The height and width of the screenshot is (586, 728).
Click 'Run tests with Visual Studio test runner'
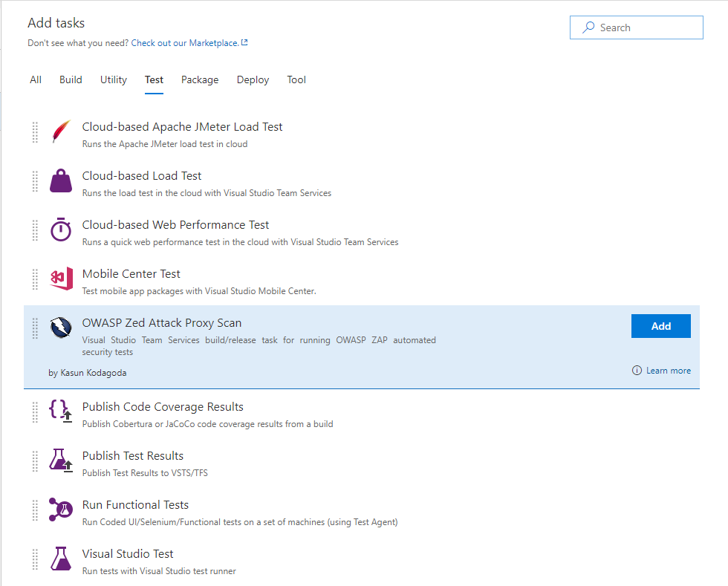tap(159, 571)
